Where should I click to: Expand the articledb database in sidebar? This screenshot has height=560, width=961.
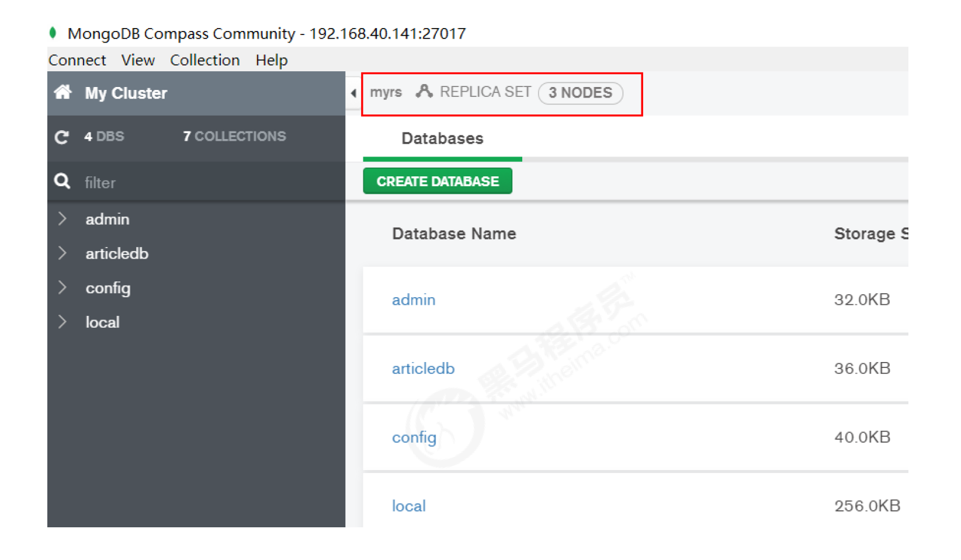click(x=63, y=253)
